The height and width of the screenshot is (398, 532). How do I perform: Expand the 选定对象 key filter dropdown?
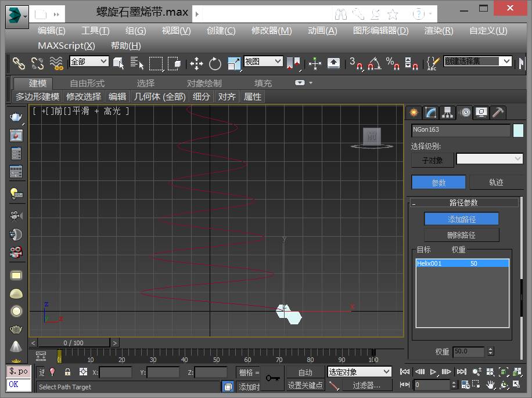[360, 372]
